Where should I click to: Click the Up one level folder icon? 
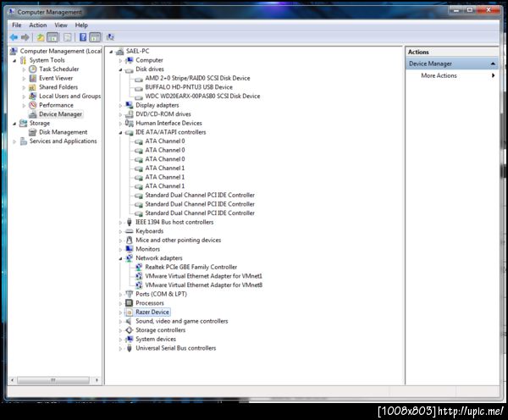click(40, 37)
